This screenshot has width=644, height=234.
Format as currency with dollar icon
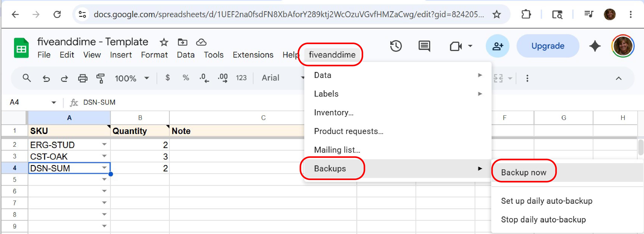click(168, 78)
